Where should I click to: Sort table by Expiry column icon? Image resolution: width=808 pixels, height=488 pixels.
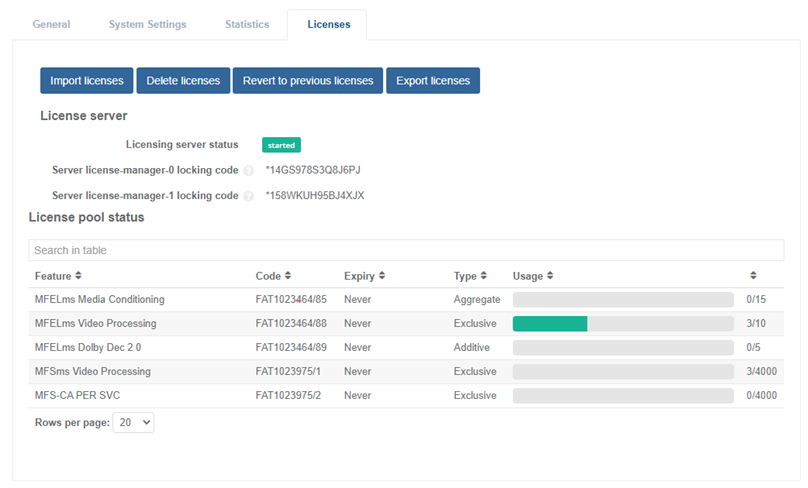pyautogui.click(x=381, y=276)
